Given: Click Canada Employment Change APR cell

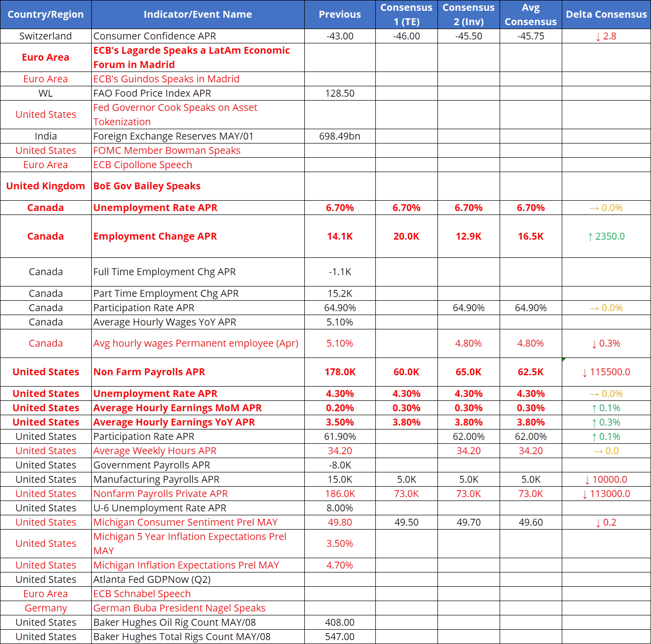Looking at the screenshot, I should (x=198, y=236).
